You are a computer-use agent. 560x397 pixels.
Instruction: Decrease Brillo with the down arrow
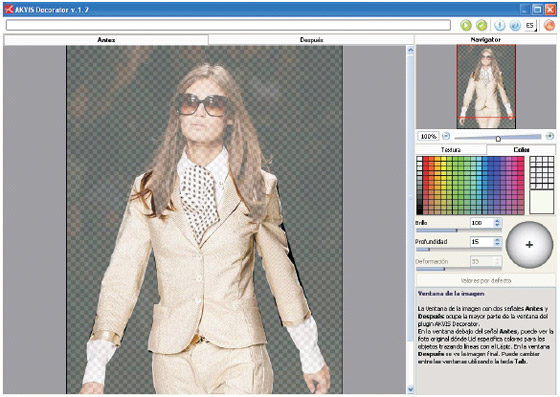tap(498, 225)
